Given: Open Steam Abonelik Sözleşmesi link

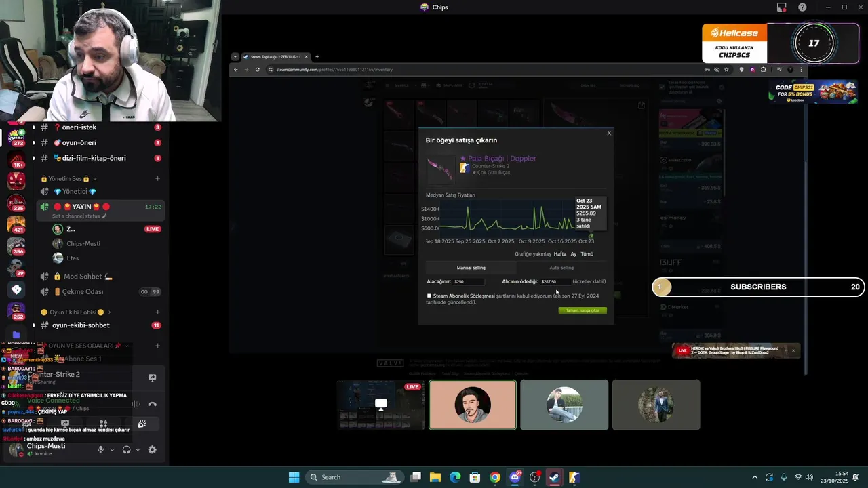Looking at the screenshot, I should 464,296.
